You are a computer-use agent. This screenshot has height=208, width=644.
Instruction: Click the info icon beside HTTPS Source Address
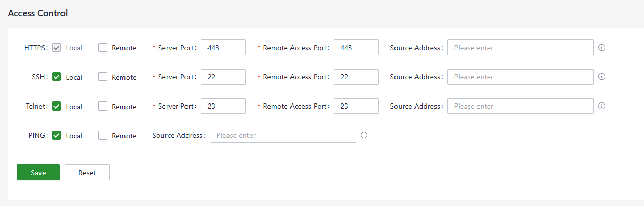602,48
